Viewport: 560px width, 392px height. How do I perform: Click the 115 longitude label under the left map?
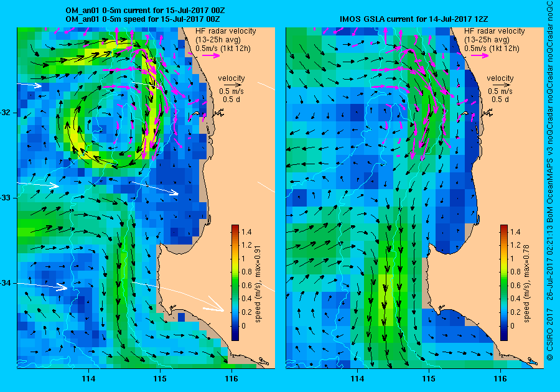[160, 379]
